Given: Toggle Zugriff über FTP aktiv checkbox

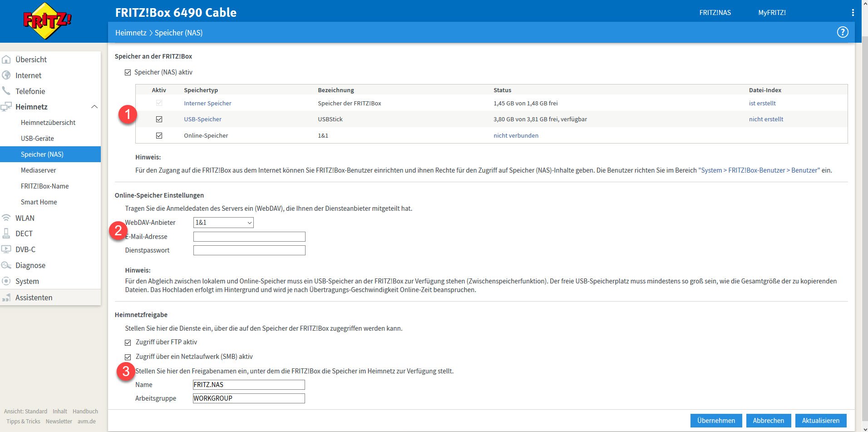Looking at the screenshot, I should [x=128, y=343].
